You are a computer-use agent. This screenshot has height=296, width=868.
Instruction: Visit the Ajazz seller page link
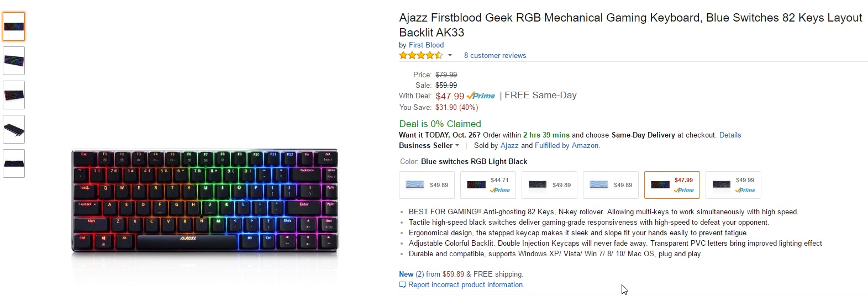[509, 146]
